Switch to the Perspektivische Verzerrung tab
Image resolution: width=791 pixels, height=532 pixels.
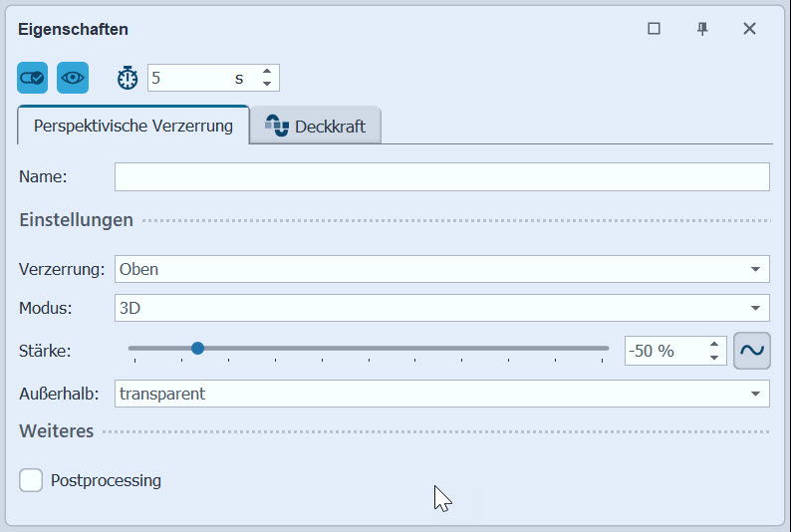tap(133, 127)
